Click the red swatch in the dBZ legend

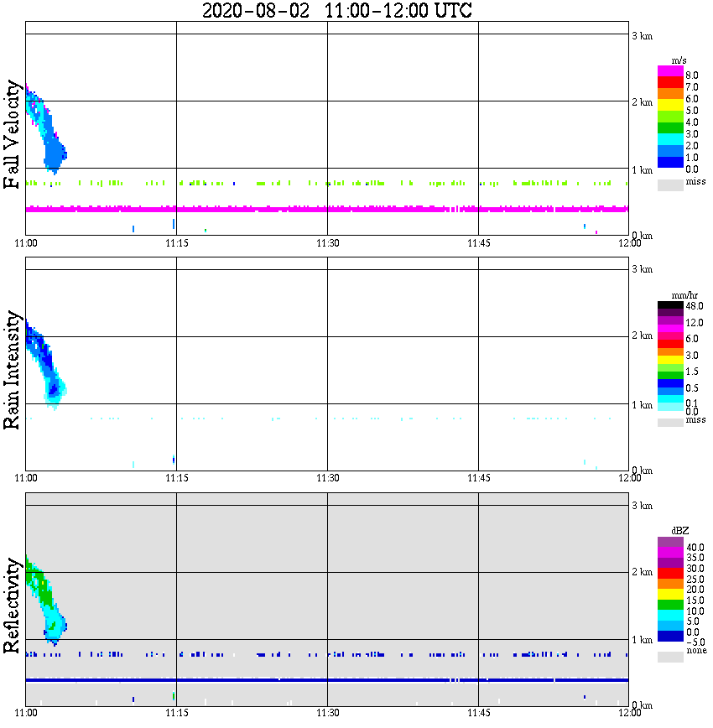click(x=670, y=573)
